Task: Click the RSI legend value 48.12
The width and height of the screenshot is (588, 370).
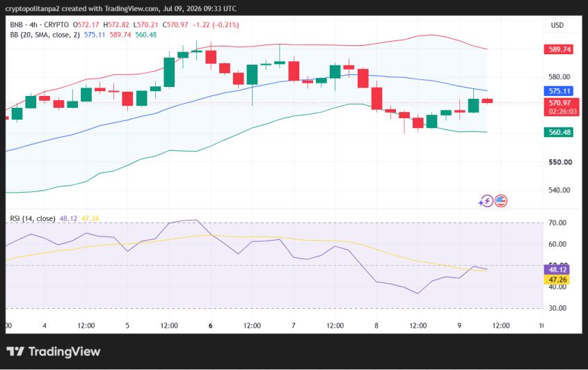Action: 68,218
